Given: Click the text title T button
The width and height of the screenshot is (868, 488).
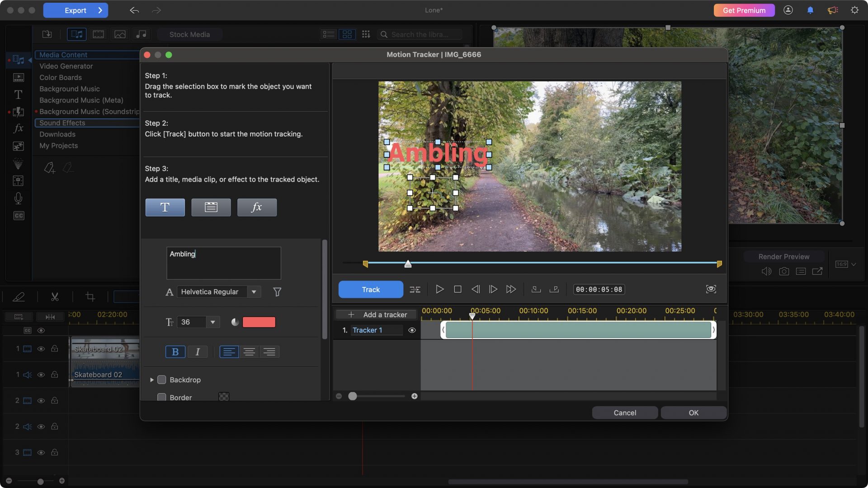Looking at the screenshot, I should [165, 207].
